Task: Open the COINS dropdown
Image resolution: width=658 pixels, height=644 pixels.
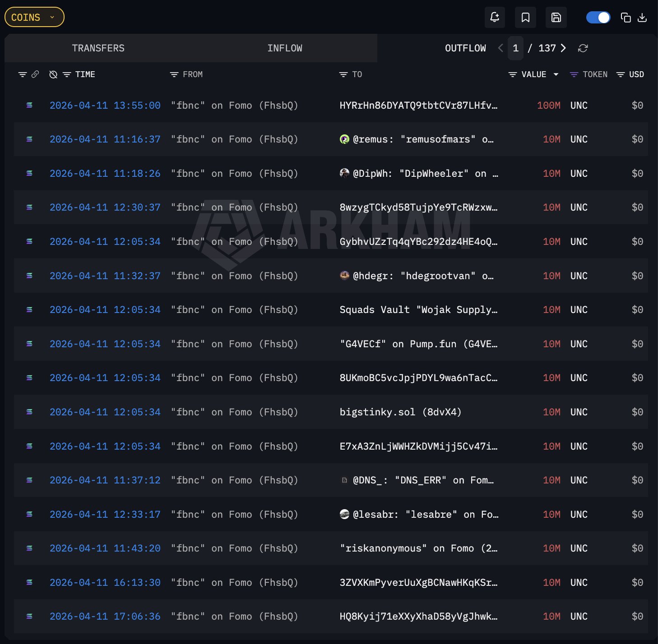Action: (x=34, y=17)
